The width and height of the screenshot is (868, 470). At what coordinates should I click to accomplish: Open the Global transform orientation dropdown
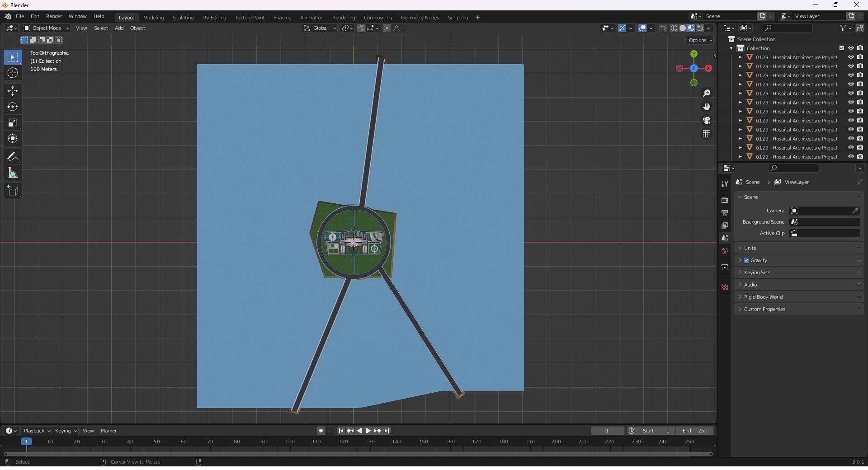coord(320,28)
